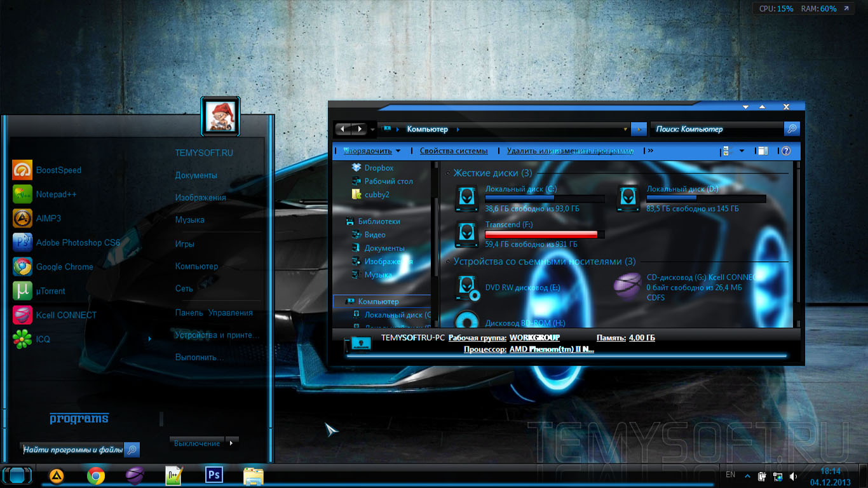Click the refresh/go button beside the address bar
The image size is (868, 488).
pyautogui.click(x=639, y=129)
